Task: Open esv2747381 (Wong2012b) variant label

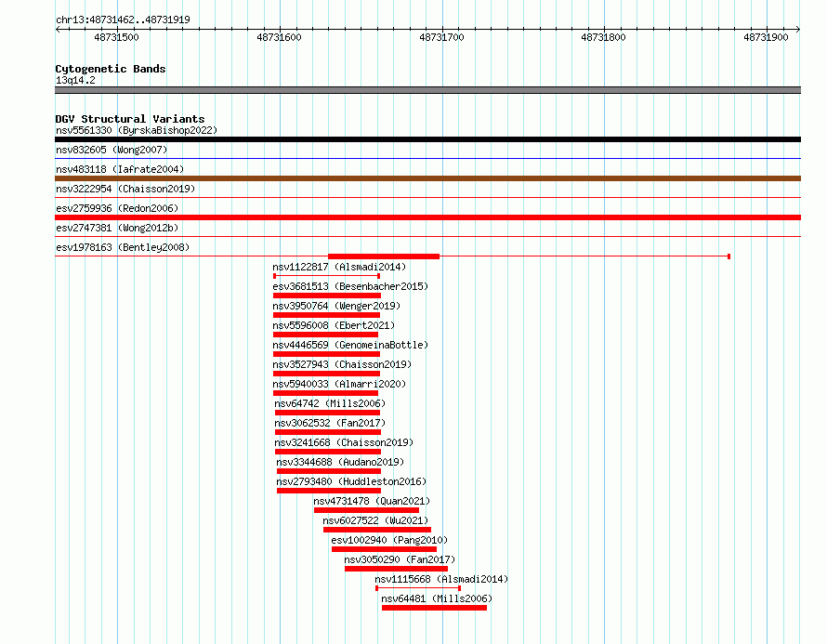Action: [x=117, y=228]
